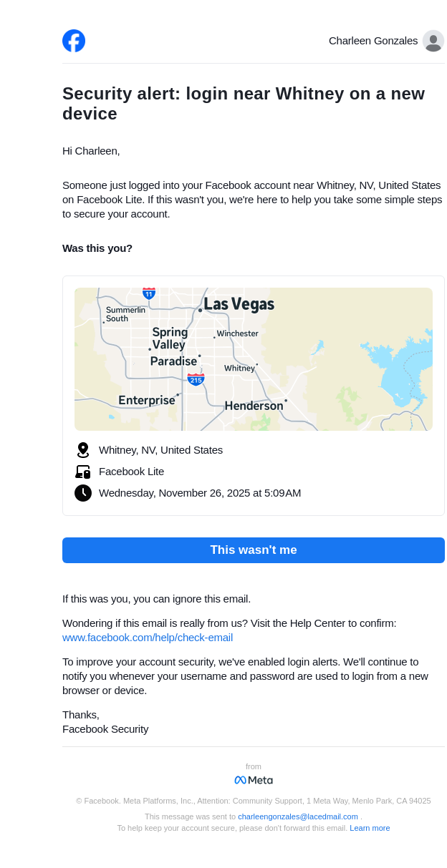This screenshot has height=868, width=447.
Task: Click the Interstate 11 shield on map
Action: [148, 293]
